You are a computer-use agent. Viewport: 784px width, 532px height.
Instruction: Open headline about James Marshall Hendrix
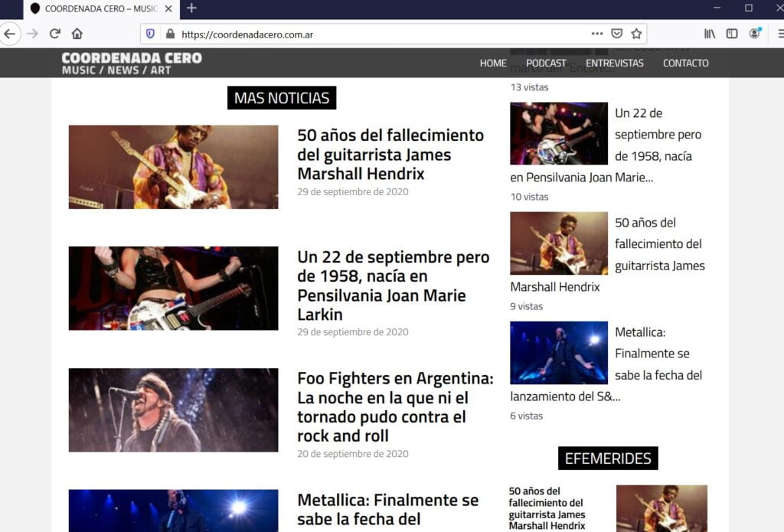point(390,154)
